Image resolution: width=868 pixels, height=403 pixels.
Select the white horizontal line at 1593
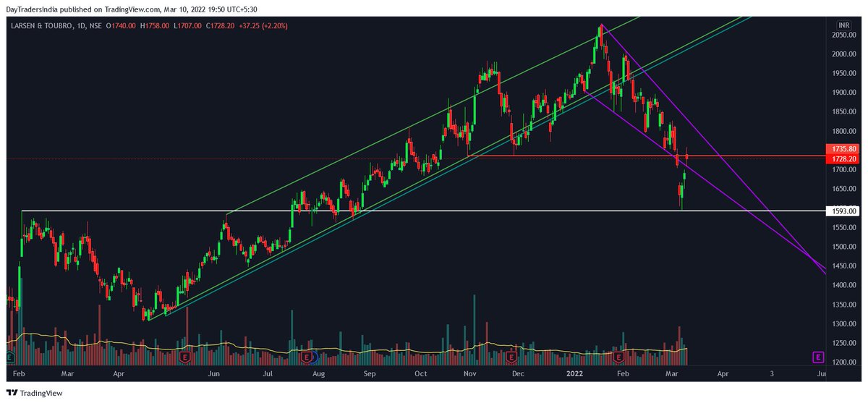pyautogui.click(x=423, y=211)
